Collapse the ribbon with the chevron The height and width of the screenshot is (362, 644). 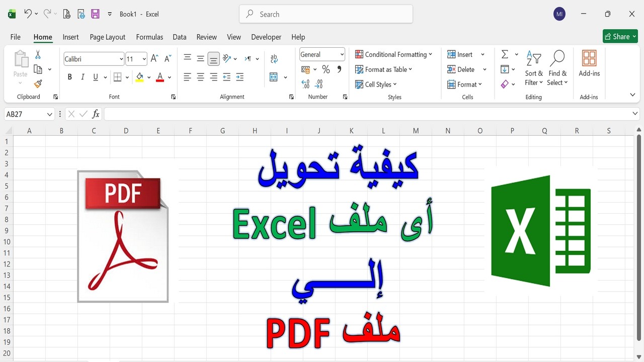(633, 95)
